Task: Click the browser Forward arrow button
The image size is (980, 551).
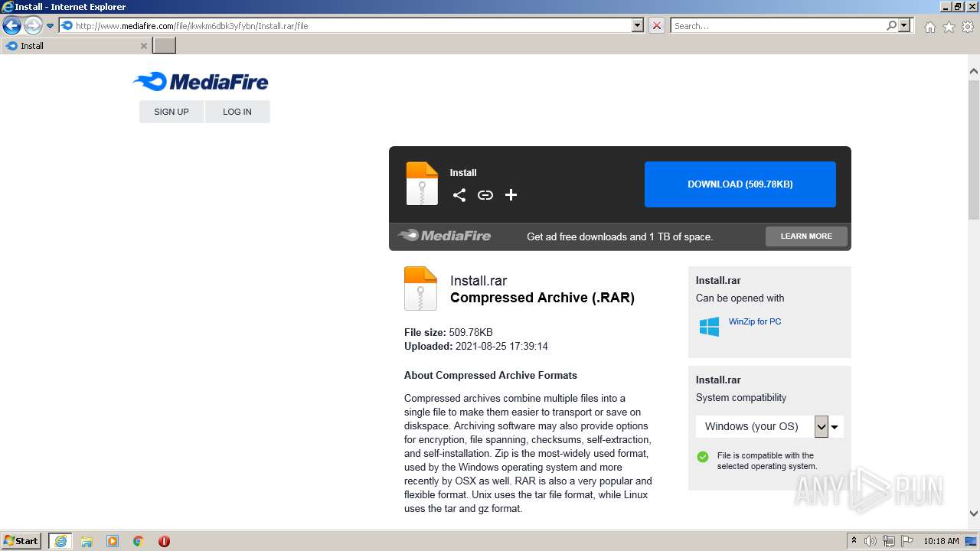Action: (33, 26)
